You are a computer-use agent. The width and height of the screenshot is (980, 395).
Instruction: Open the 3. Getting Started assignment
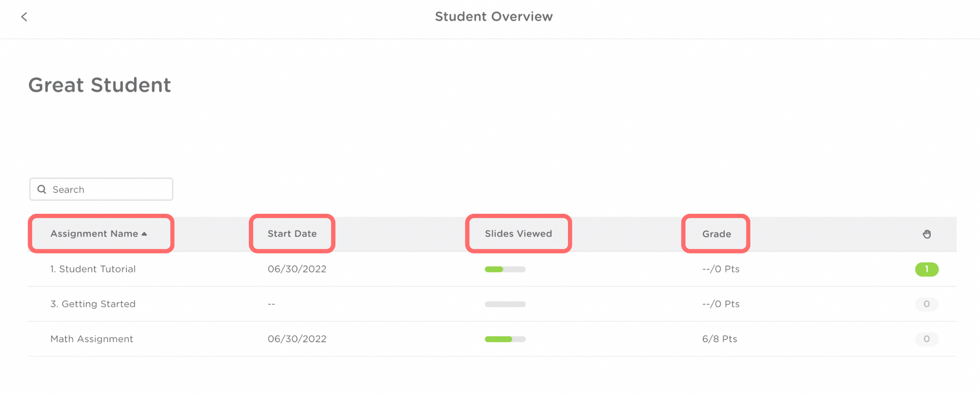[x=93, y=304]
